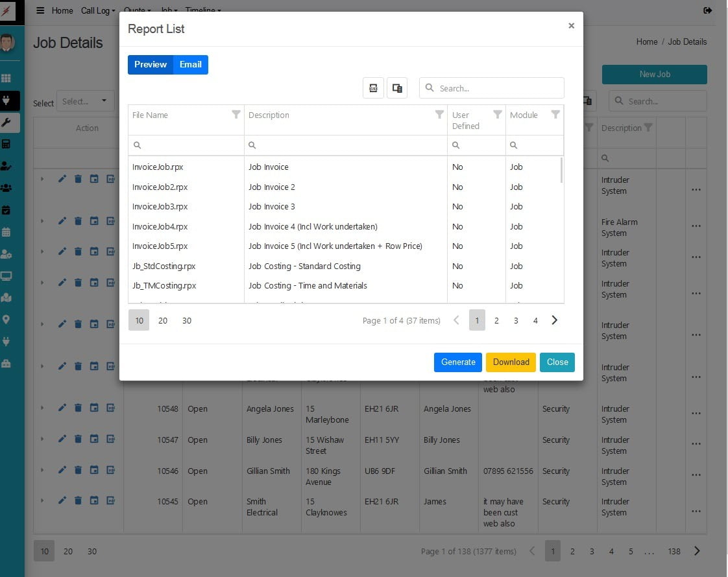Image resolution: width=728 pixels, height=577 pixels.
Task: Open the Home menu item in top bar
Action: tap(62, 10)
